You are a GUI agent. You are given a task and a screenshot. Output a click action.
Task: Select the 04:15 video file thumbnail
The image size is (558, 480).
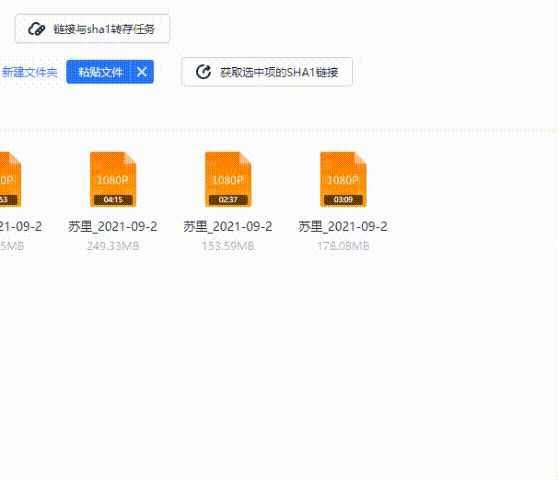113,179
